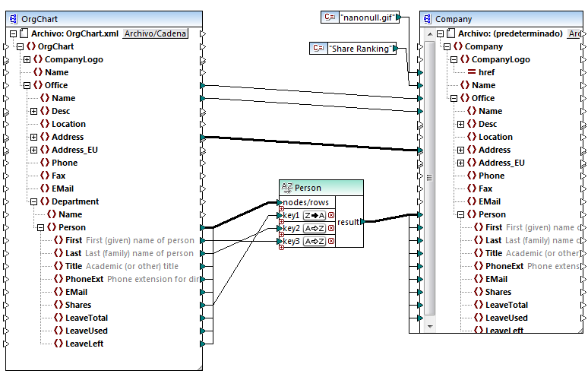Toggle the key3 A→Z sort direction
588x377 pixels.
(315, 242)
